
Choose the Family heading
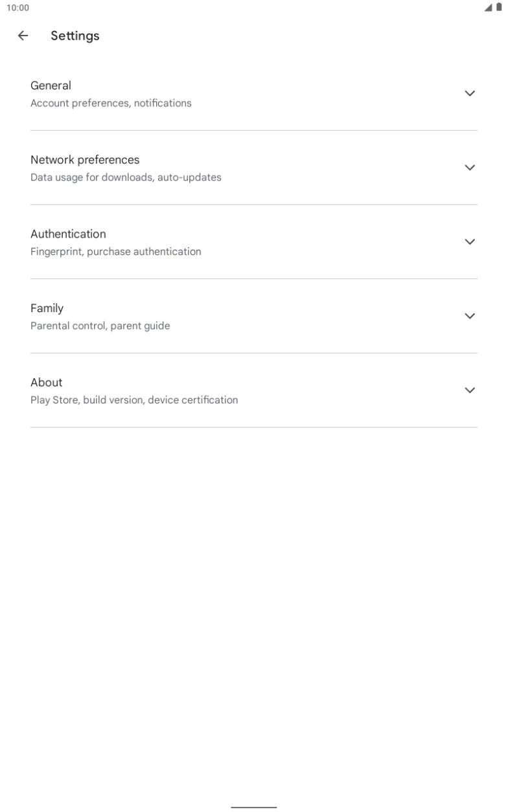coord(47,308)
